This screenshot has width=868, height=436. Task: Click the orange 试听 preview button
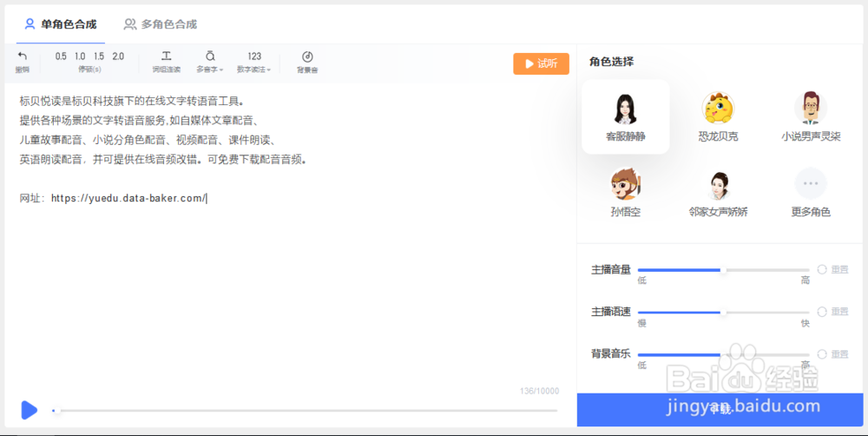click(541, 63)
